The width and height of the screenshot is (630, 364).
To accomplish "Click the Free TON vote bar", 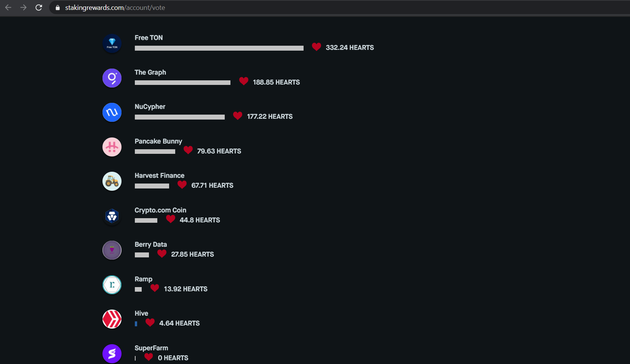I will coord(219,48).
